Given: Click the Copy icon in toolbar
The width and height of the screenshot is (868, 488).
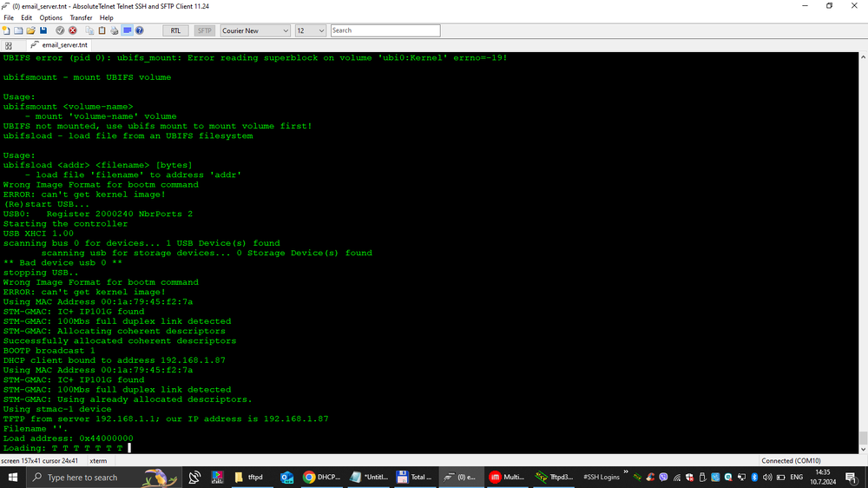Looking at the screenshot, I should click(x=90, y=30).
